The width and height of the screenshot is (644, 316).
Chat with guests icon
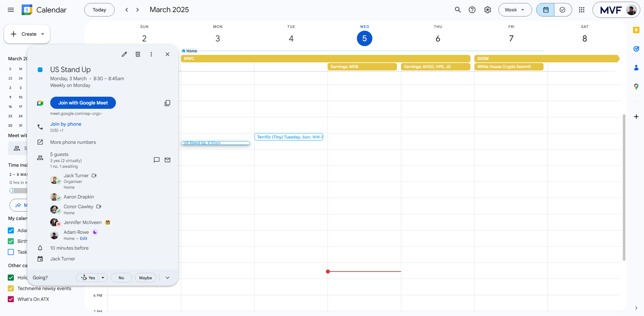(x=157, y=160)
